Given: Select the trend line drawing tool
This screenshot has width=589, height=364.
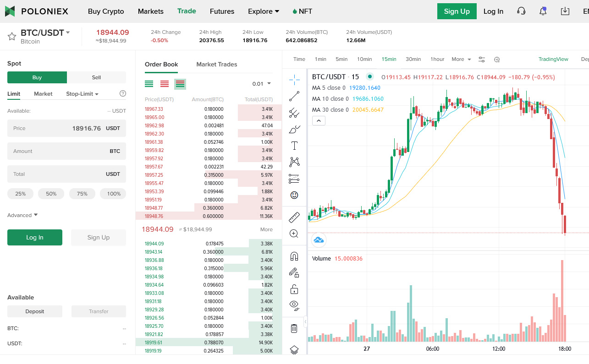Looking at the screenshot, I should (x=294, y=96).
